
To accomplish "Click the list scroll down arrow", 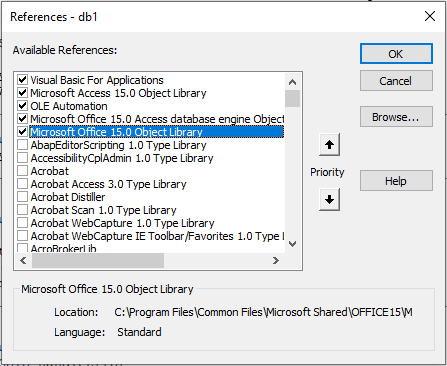I will 292,244.
